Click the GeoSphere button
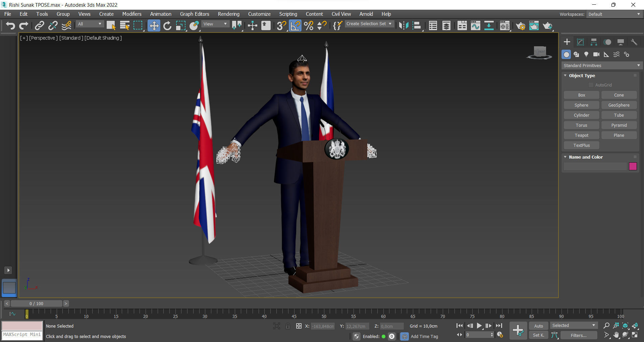This screenshot has height=342, width=644. click(619, 105)
